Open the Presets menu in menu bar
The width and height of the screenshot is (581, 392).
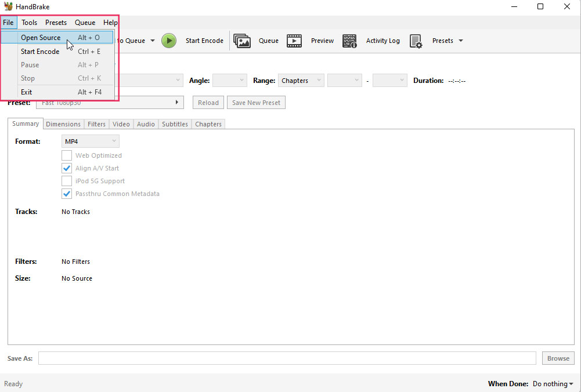[x=56, y=23]
